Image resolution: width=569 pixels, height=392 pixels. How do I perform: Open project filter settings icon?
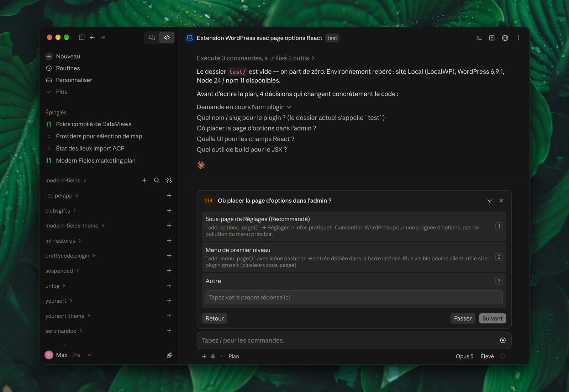[169, 180]
